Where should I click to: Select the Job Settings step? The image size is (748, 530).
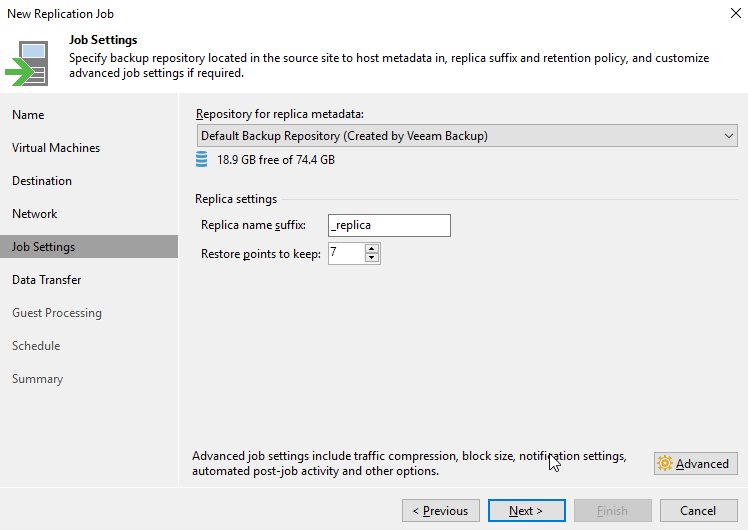[x=43, y=247]
